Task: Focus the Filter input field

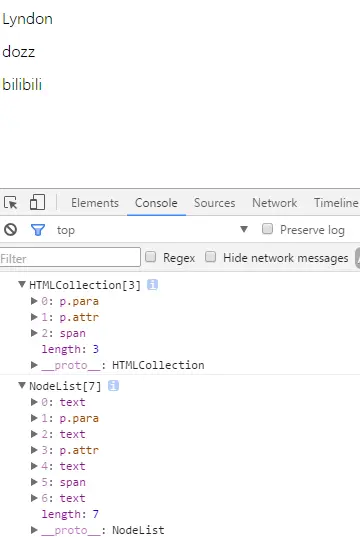Action: point(70,258)
